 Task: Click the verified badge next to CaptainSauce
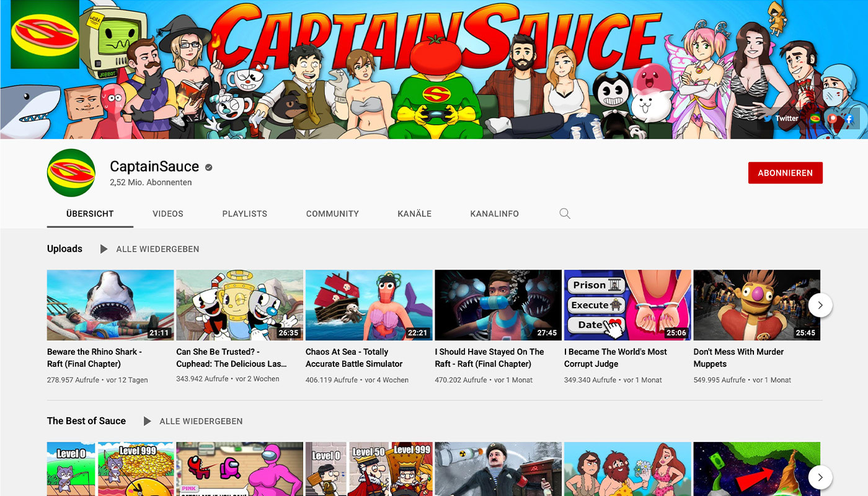209,167
